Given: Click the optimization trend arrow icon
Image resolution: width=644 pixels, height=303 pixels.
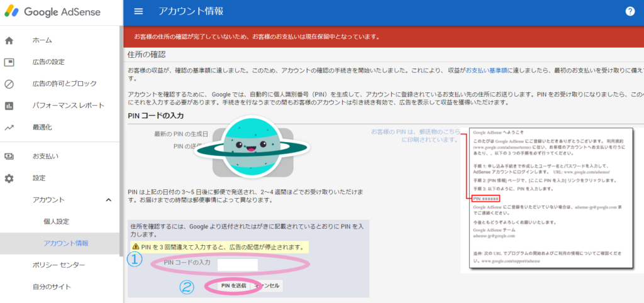Looking at the screenshot, I should 9,128.
